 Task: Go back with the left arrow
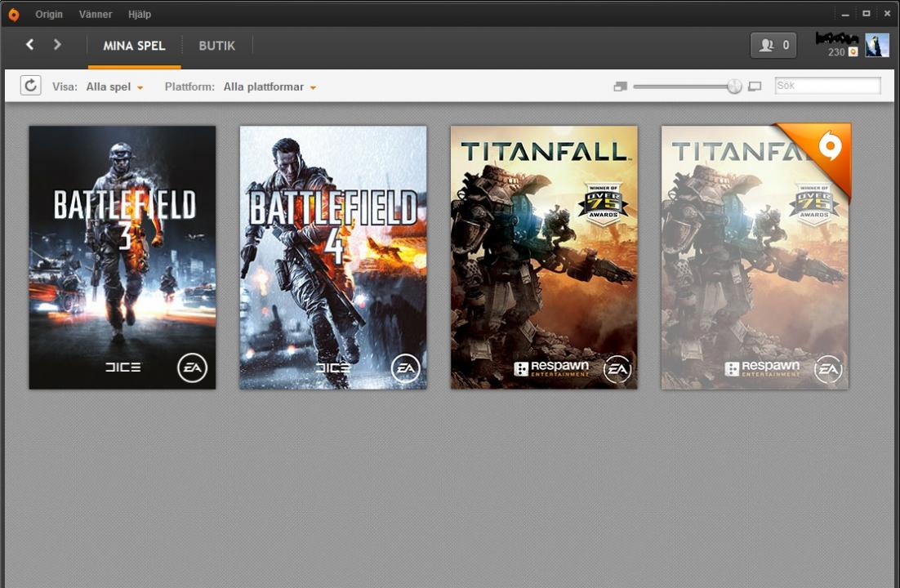pyautogui.click(x=30, y=45)
